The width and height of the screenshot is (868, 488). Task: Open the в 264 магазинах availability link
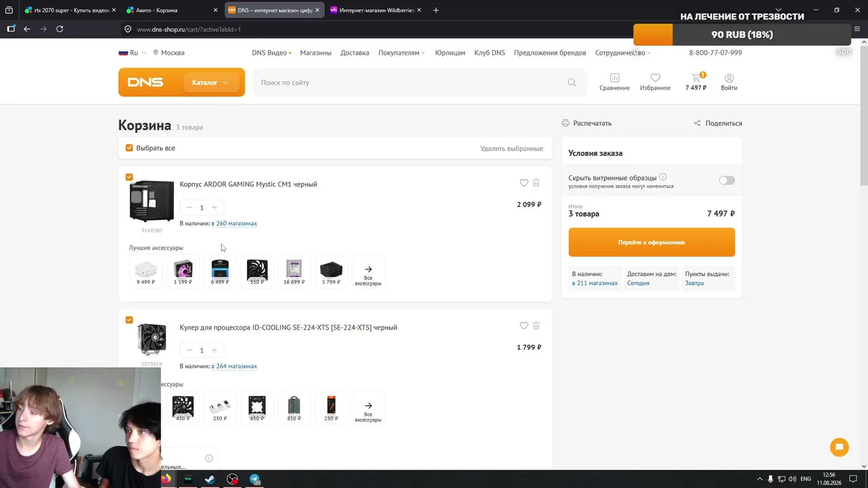(x=234, y=367)
